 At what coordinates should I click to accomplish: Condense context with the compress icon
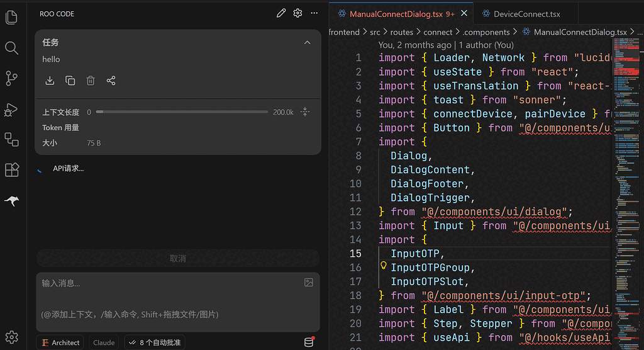pos(305,112)
